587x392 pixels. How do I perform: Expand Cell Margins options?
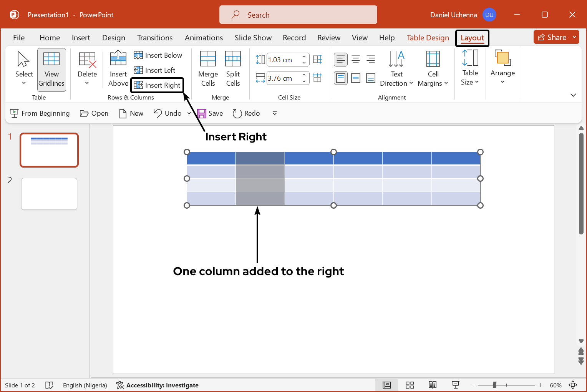pyautogui.click(x=433, y=70)
